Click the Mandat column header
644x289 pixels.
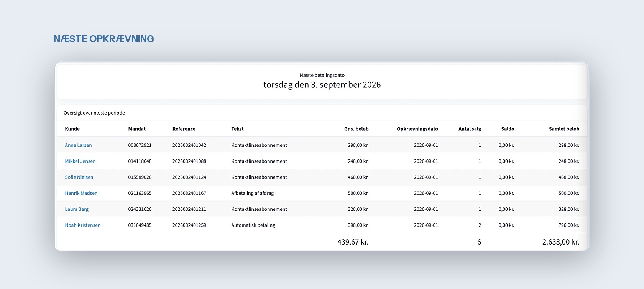(137, 129)
